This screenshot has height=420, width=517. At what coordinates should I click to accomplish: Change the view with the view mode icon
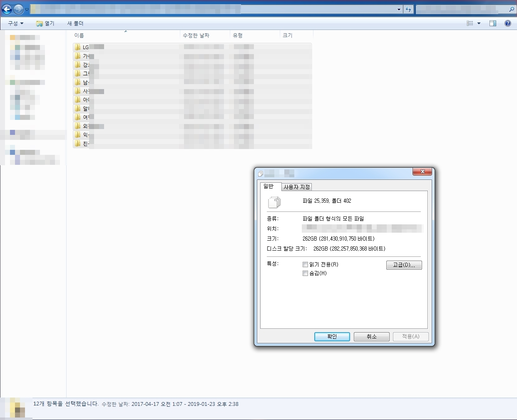[470, 23]
